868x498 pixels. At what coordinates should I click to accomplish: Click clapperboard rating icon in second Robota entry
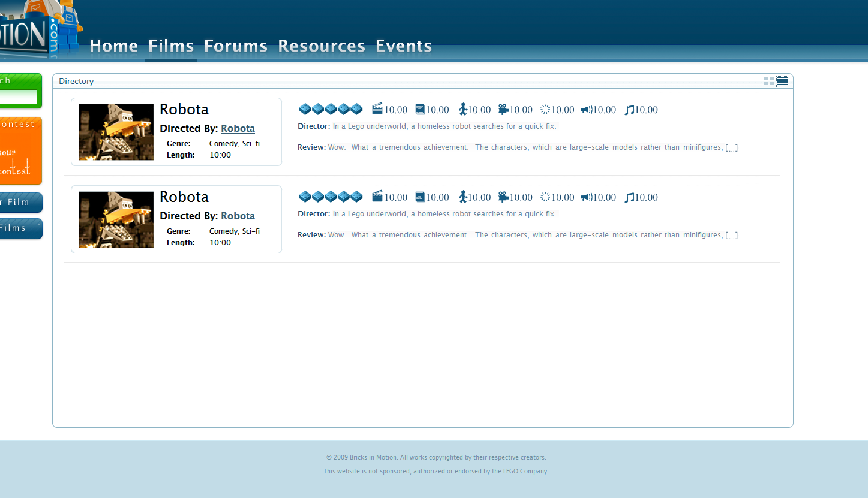point(377,197)
